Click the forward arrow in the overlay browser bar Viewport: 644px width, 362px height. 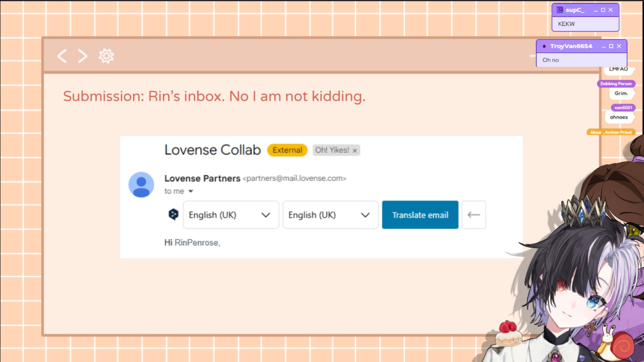(x=83, y=56)
